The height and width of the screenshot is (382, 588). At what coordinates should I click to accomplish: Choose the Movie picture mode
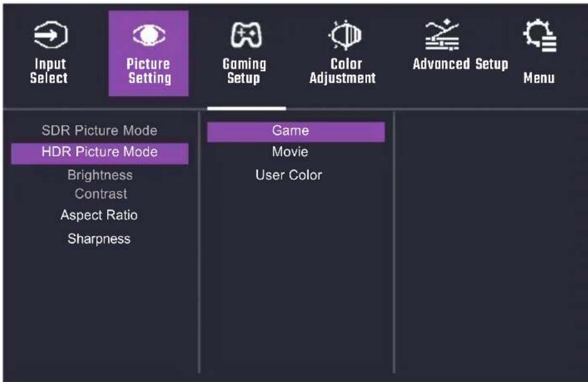(x=290, y=152)
